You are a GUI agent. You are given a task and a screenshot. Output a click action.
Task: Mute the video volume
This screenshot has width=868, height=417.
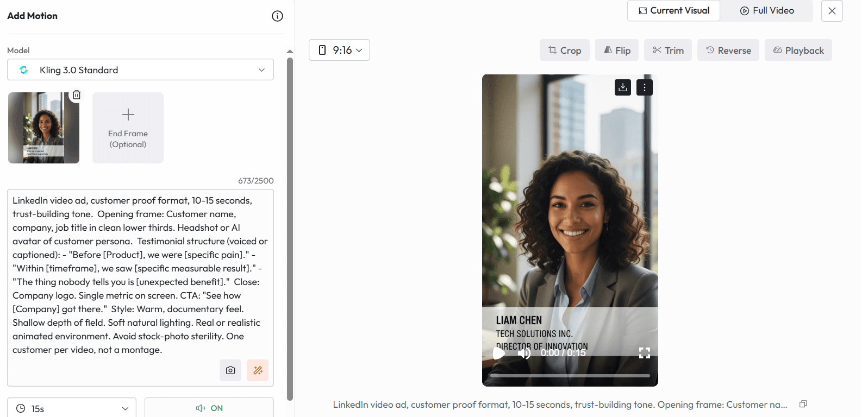click(524, 353)
